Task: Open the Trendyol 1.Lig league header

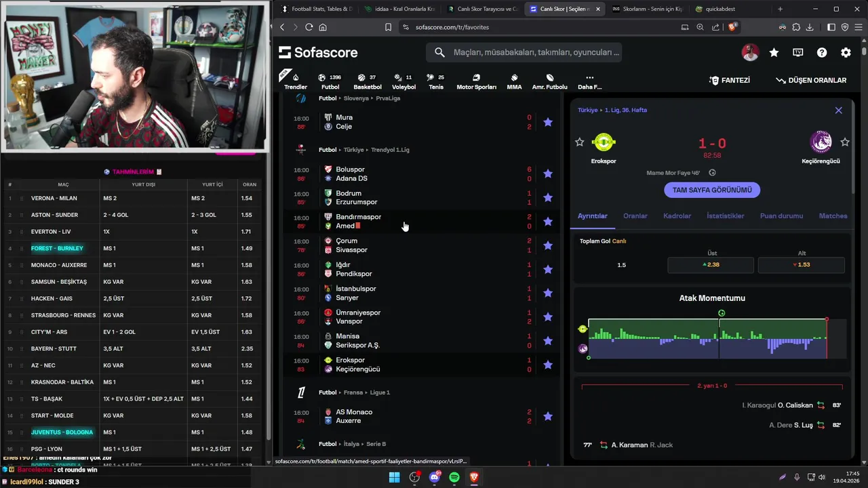Action: (x=390, y=150)
